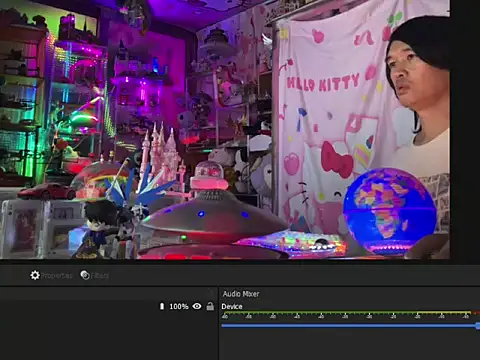This screenshot has height=360, width=480.
Task: Click empty Audio Mixer space below the slider
Action: (349, 345)
